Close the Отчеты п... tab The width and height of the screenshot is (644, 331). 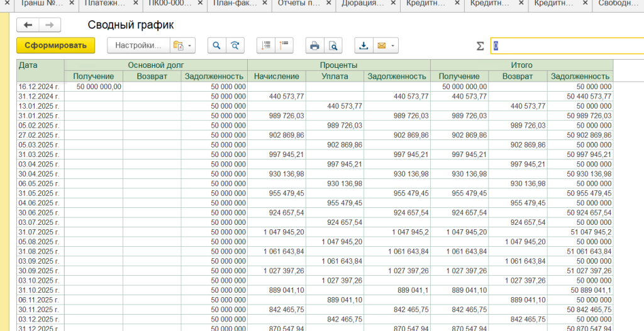click(x=328, y=3)
